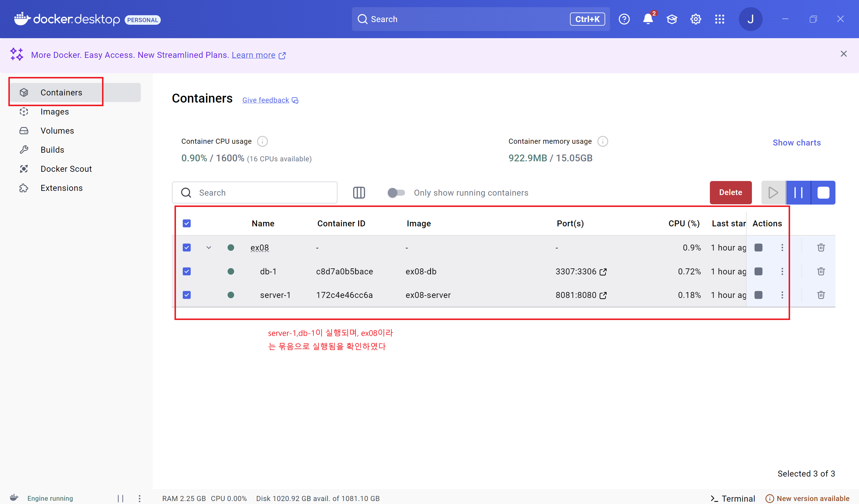The width and height of the screenshot is (859, 504).
Task: Toggle Only show running containers switch
Action: [396, 193]
